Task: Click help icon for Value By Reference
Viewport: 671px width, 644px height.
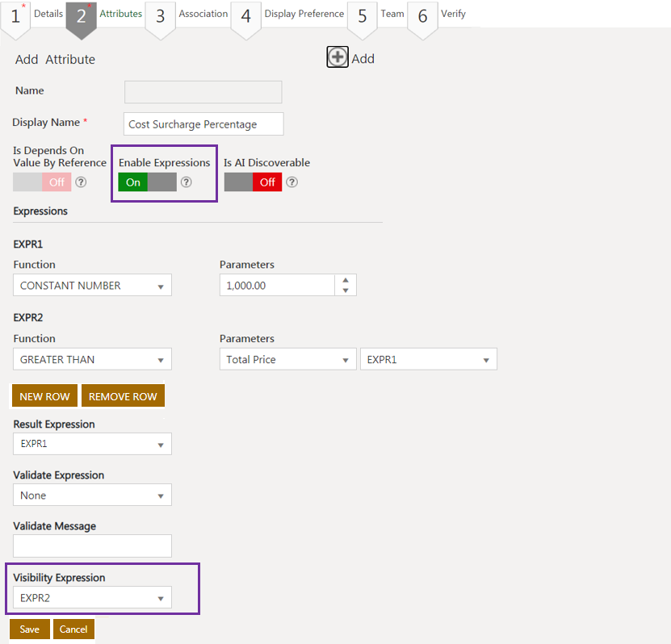Action: click(x=81, y=182)
